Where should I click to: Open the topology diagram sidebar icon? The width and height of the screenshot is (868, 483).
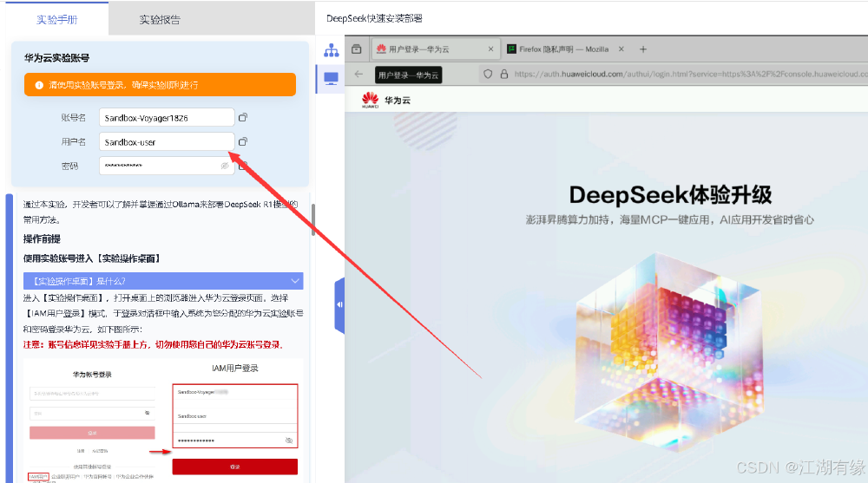331,50
